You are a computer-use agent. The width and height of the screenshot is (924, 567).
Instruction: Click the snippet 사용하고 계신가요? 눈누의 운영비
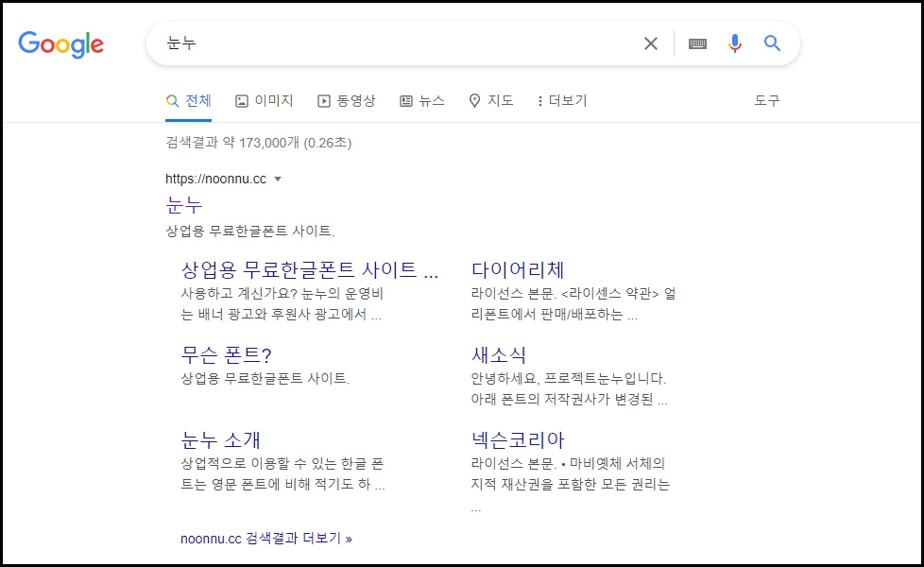[282, 294]
